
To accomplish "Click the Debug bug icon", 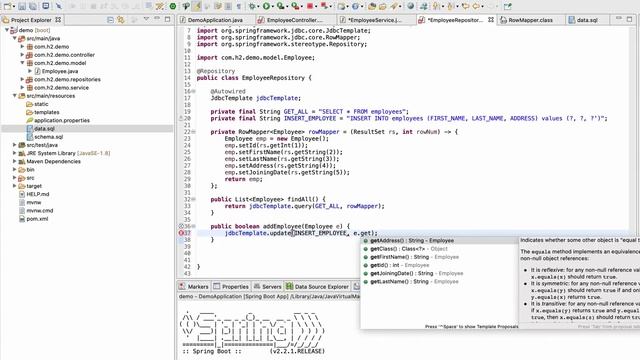I will (252, 6).
